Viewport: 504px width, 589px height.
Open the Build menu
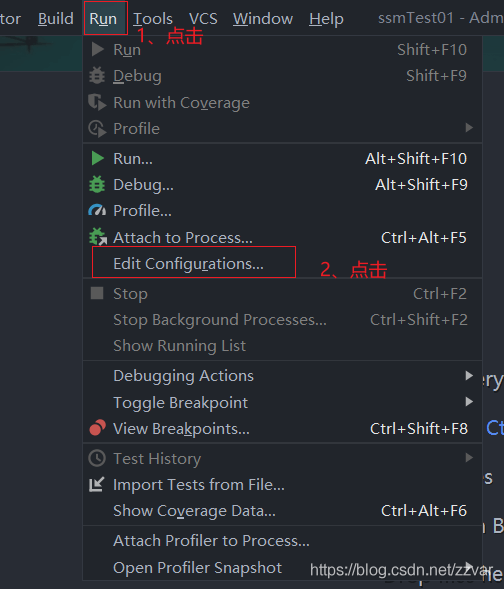click(56, 18)
